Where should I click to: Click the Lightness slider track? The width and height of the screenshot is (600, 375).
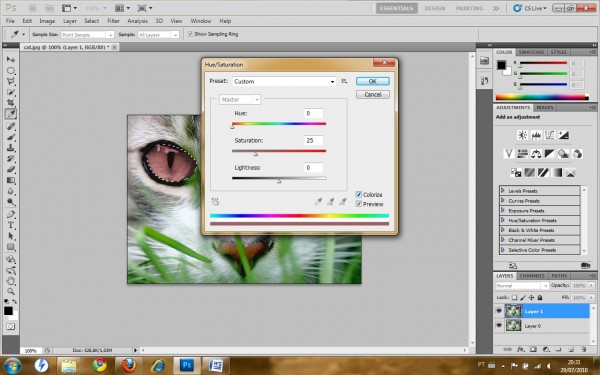coord(279,178)
